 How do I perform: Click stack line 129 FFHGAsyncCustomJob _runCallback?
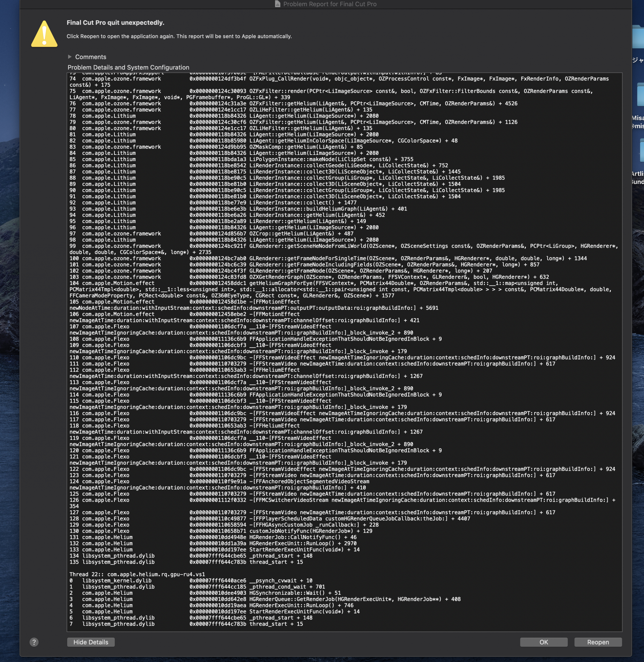coord(224,525)
